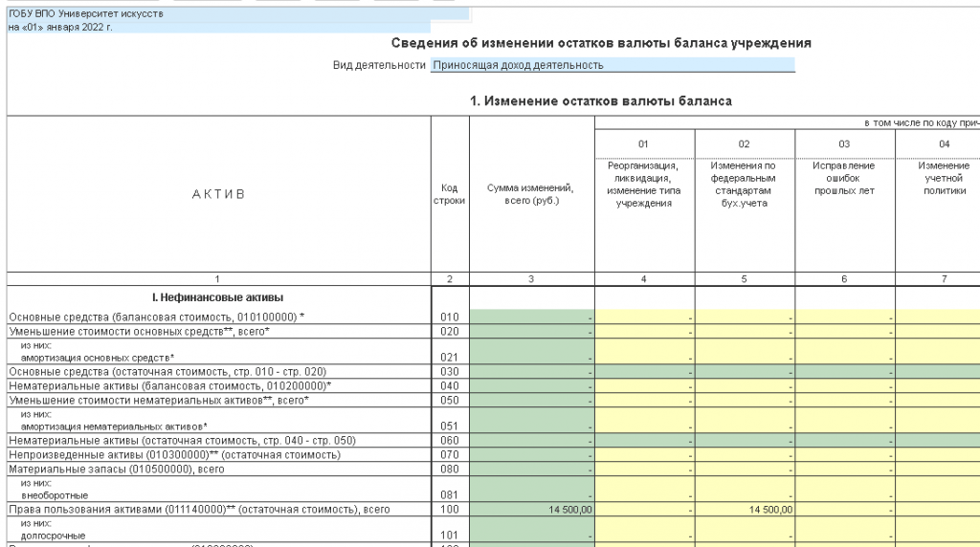Click the 'I. Нефинансовые активы' section heading
Screen dimensions: 980x547
[x=218, y=297]
